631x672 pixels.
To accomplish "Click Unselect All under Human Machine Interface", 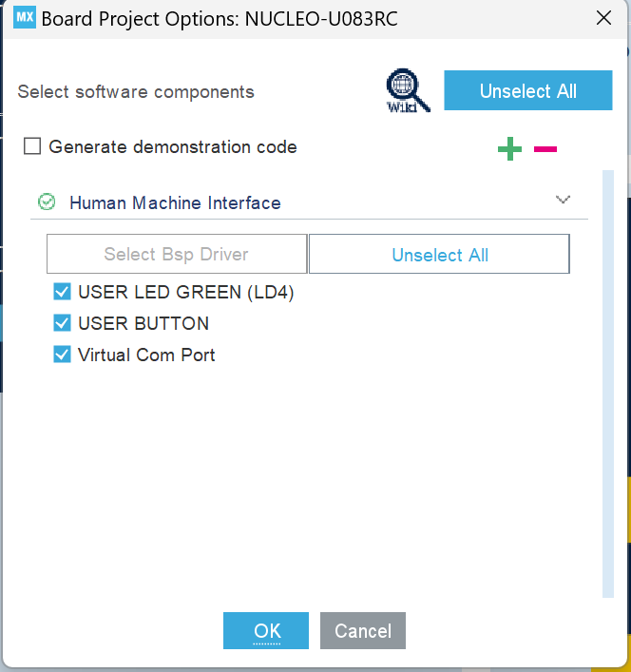I will pyautogui.click(x=440, y=254).
